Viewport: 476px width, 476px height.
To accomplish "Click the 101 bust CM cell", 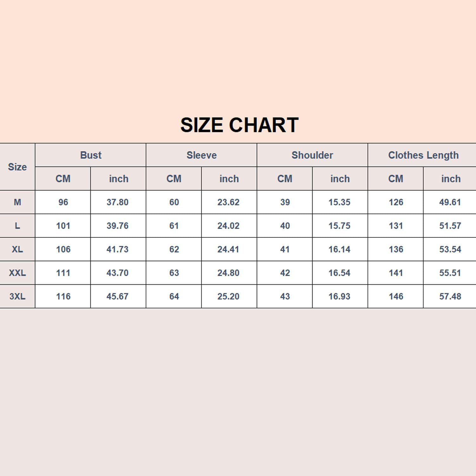I will (x=63, y=226).
